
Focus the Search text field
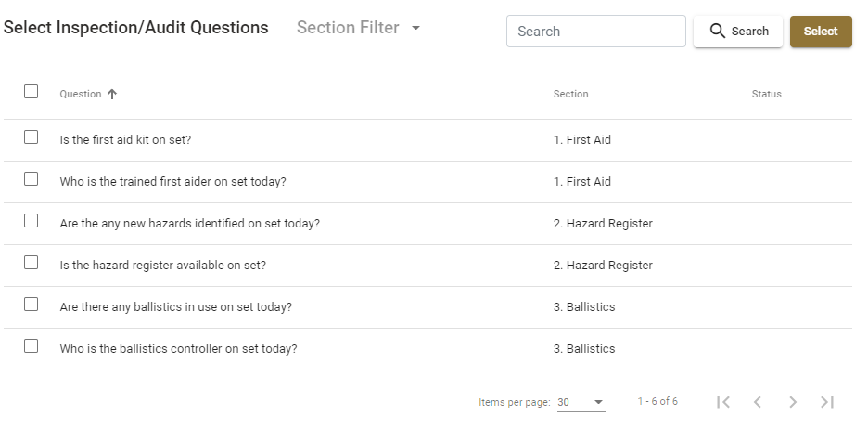(595, 31)
